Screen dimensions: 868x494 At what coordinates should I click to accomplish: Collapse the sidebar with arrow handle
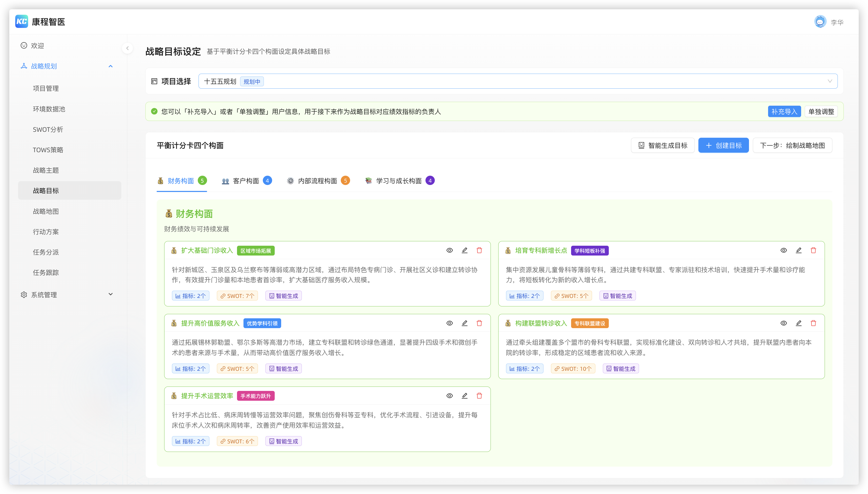pyautogui.click(x=128, y=48)
